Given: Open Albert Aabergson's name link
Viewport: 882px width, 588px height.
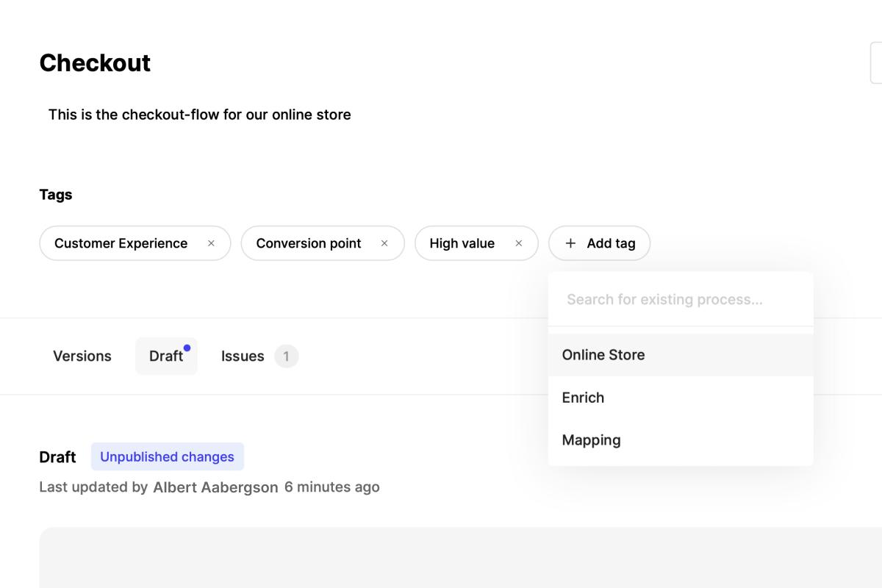Looking at the screenshot, I should pos(215,487).
